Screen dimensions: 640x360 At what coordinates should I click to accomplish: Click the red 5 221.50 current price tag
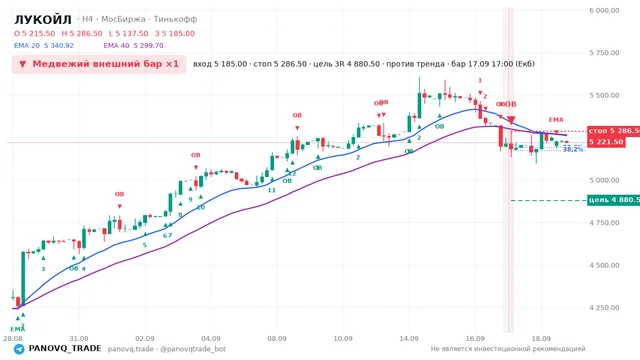click(x=606, y=142)
